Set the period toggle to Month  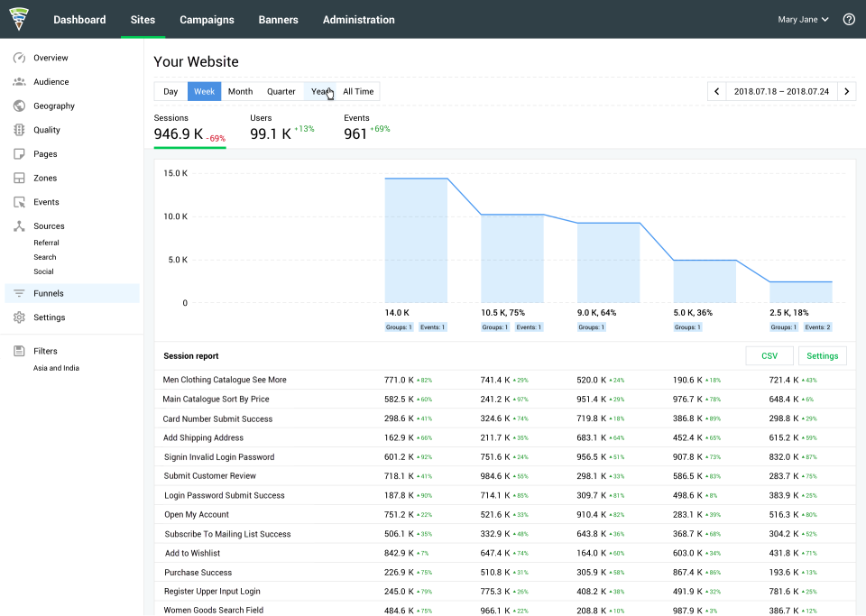point(240,91)
